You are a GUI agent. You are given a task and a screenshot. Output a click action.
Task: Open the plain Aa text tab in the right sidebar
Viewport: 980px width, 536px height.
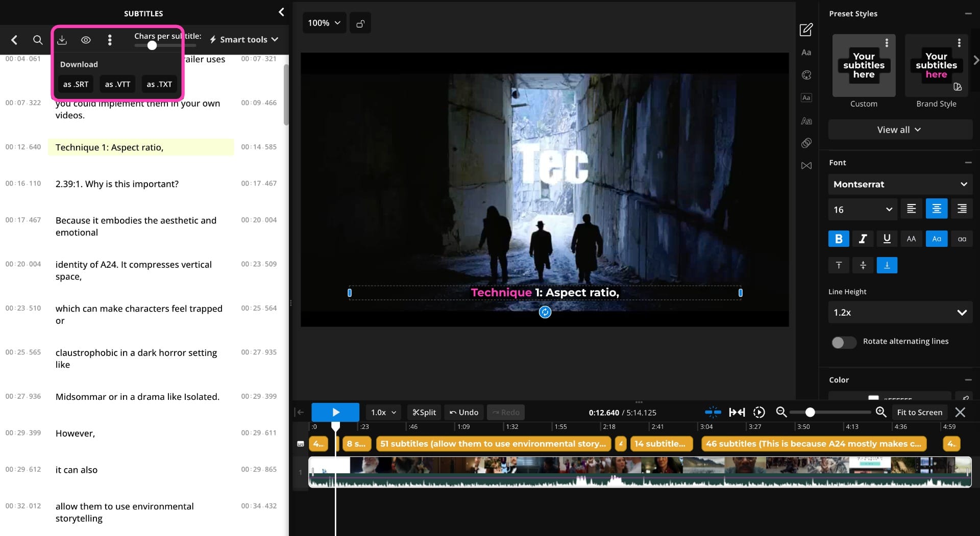pos(806,53)
